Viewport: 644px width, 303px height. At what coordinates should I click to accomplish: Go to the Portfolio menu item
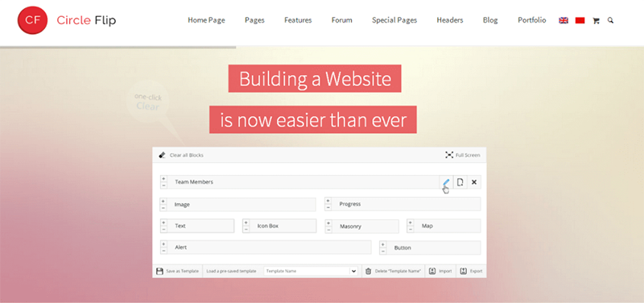(532, 20)
